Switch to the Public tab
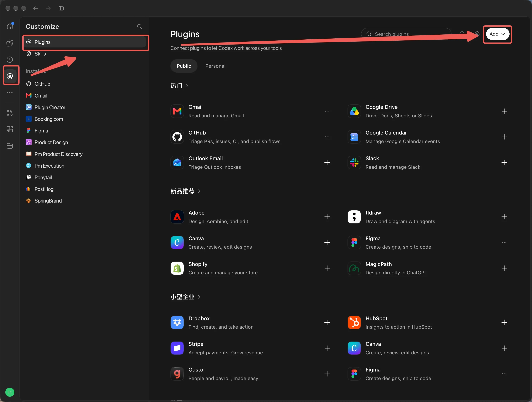 [x=184, y=66]
